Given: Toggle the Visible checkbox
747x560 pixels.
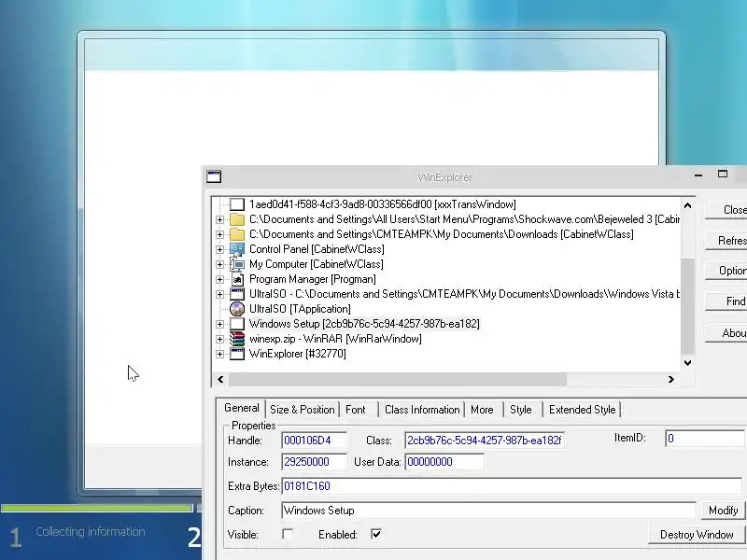Looking at the screenshot, I should [288, 534].
